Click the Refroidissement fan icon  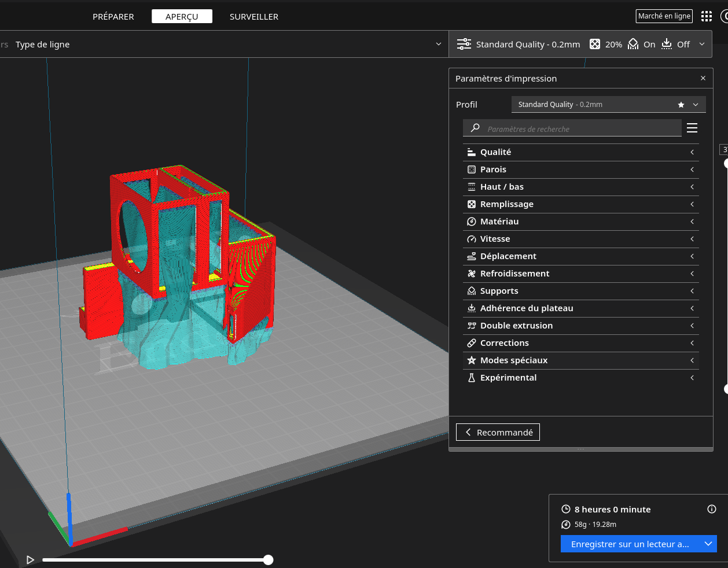click(x=472, y=274)
